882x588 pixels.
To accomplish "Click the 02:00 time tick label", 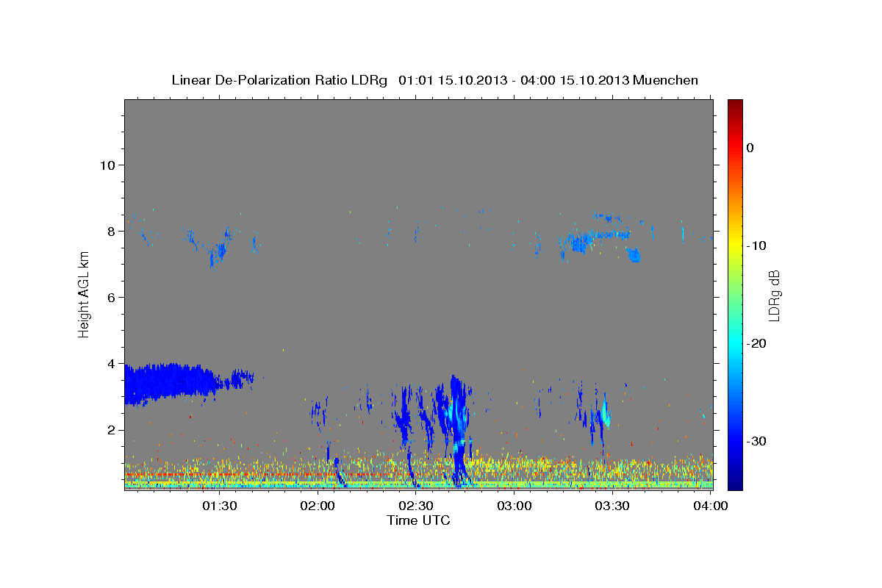I will (318, 506).
